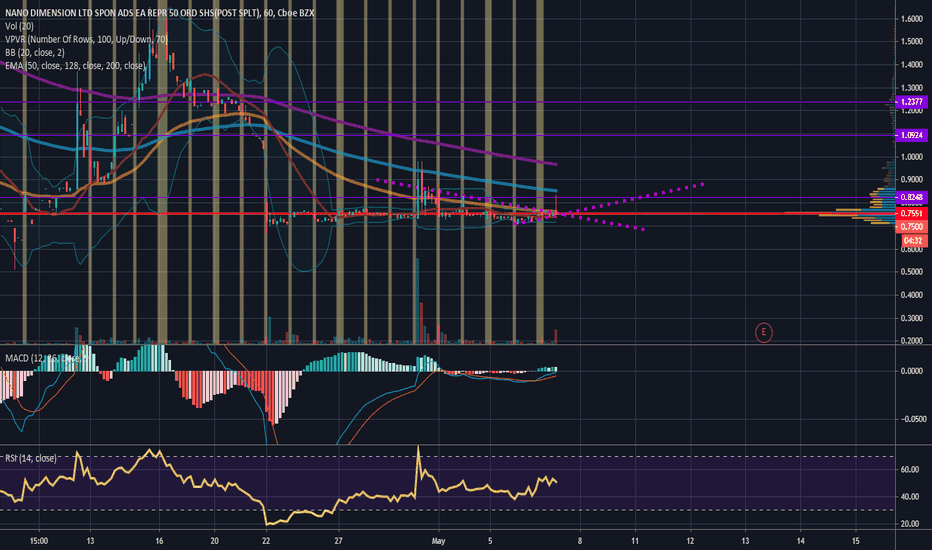Click the VPVR indicator legend label
This screenshot has height=550, width=932.
[x=86, y=39]
